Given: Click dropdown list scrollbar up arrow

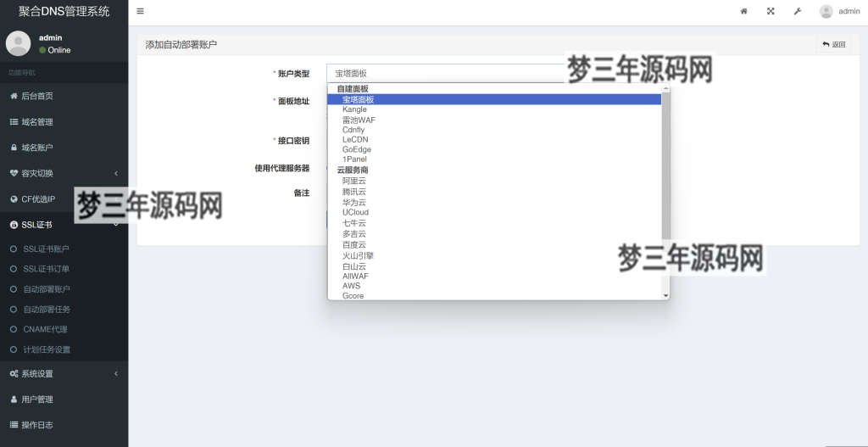Looking at the screenshot, I should 666,88.
